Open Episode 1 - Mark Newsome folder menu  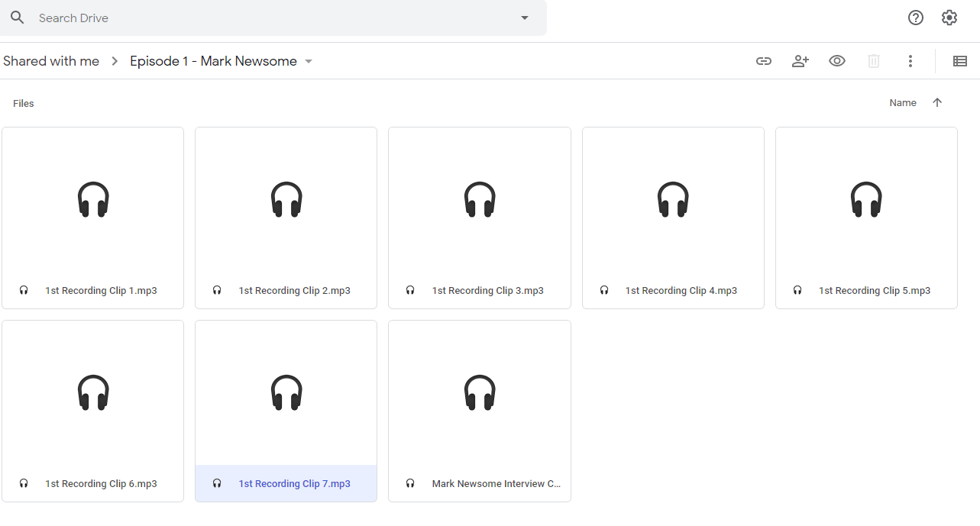[309, 61]
